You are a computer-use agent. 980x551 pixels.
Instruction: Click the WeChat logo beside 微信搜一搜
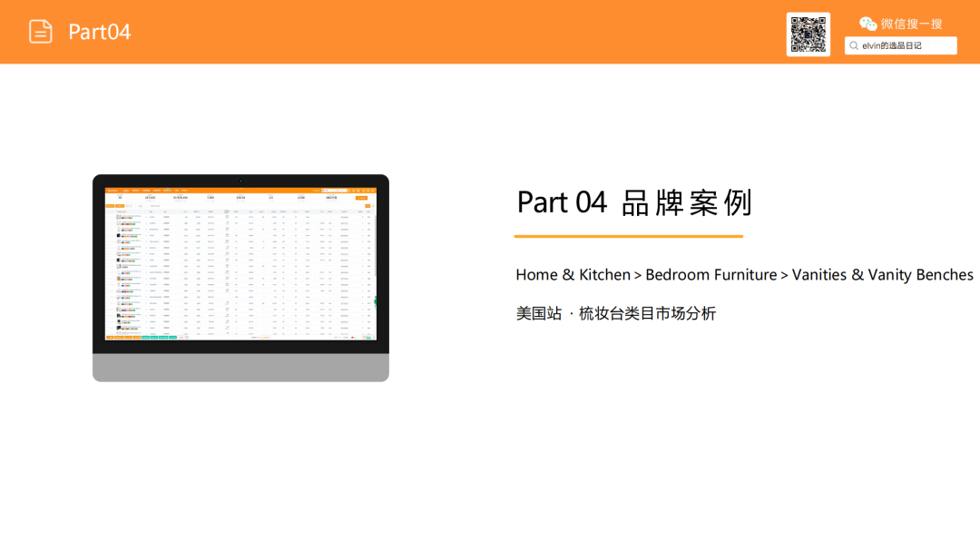coord(868,24)
